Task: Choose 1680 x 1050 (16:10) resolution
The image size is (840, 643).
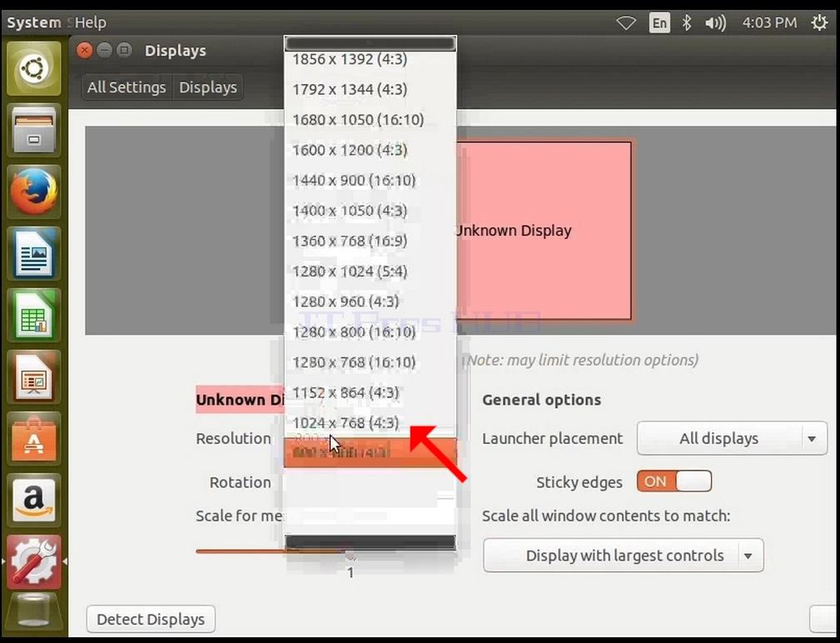Action: 370,119
